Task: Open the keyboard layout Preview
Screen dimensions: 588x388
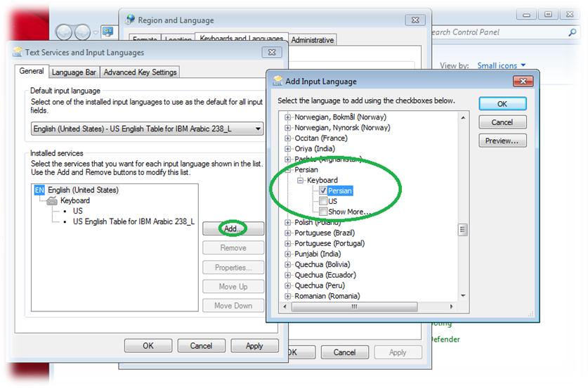Action: click(x=502, y=141)
